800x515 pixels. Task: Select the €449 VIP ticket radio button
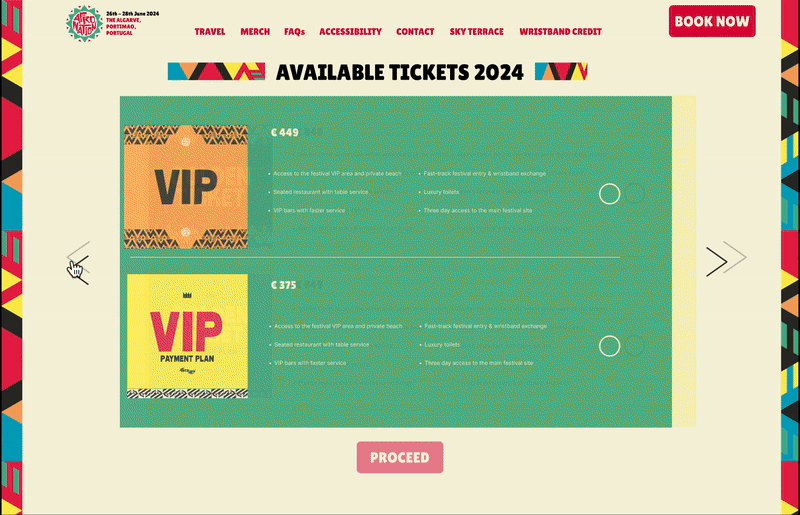[x=609, y=194]
